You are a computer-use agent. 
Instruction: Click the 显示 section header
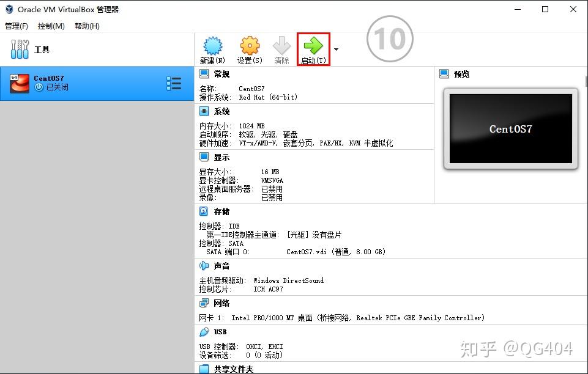tap(221, 156)
